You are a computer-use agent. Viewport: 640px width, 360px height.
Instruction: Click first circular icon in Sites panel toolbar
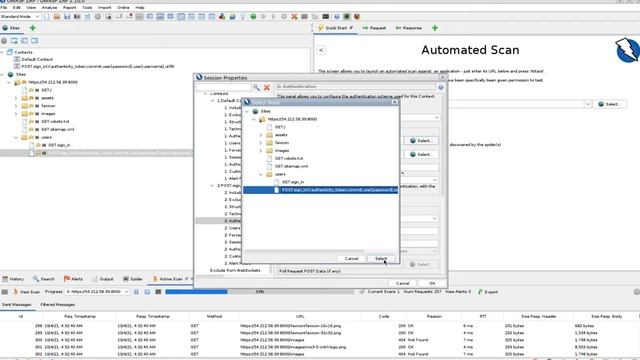click(4, 41)
